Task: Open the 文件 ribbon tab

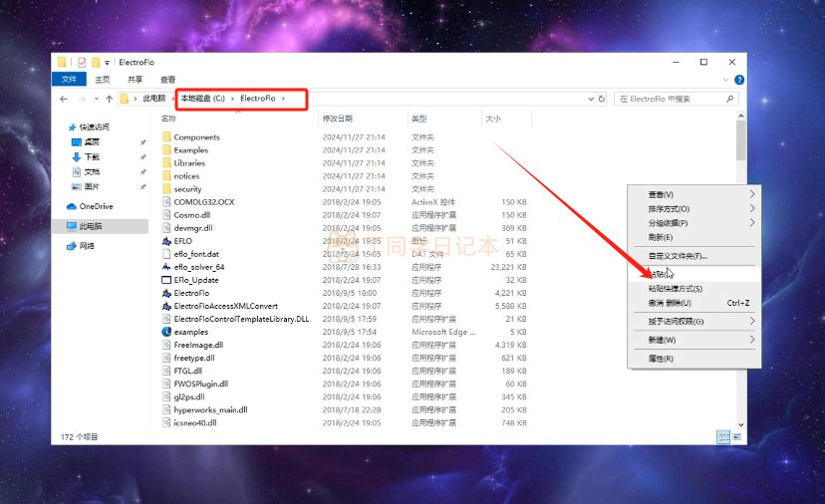Action: click(x=69, y=79)
